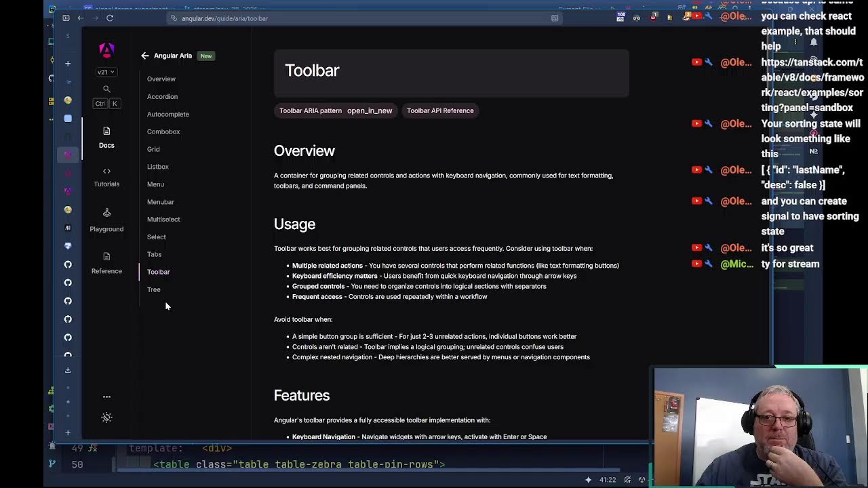Viewport: 868px width, 488px height.
Task: Click the 'Keyboard efficiency matters' bullet
Action: [435, 276]
